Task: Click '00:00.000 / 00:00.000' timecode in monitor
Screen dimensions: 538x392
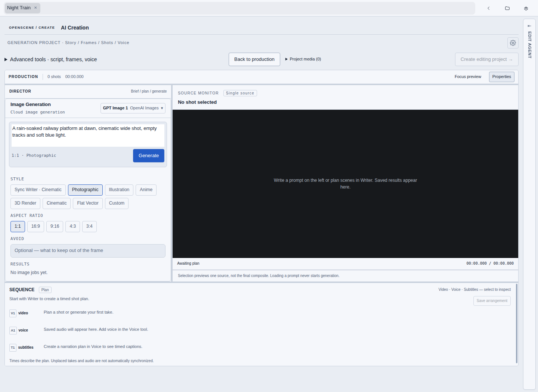Action: [x=490, y=264]
